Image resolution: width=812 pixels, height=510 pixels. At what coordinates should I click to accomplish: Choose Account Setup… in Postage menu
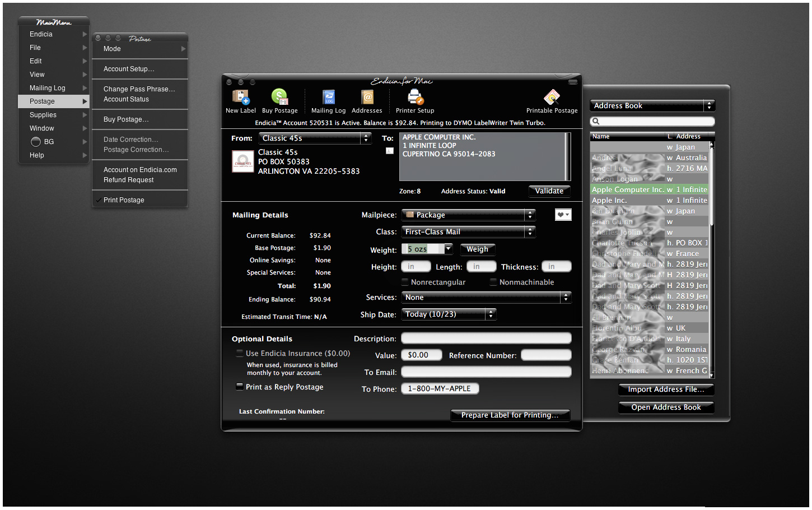[x=140, y=69]
